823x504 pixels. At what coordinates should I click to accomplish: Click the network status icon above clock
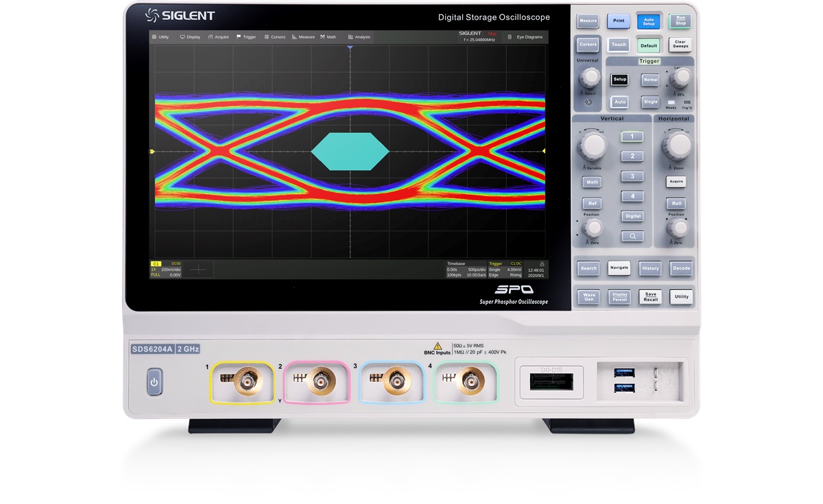tap(542, 263)
